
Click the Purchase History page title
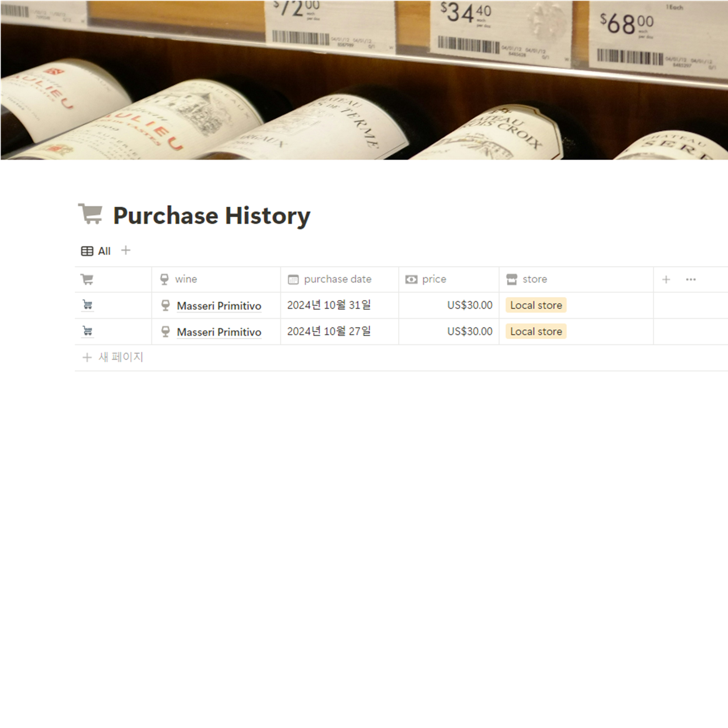click(x=212, y=215)
